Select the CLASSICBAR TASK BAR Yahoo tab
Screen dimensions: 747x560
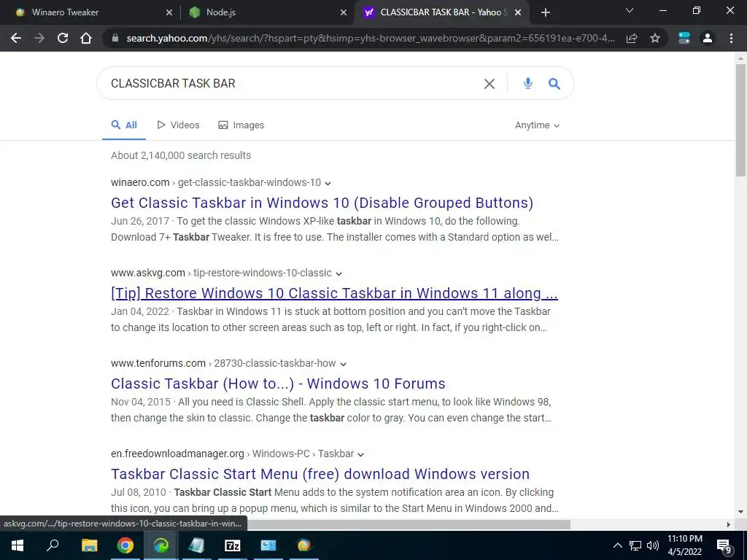pyautogui.click(x=441, y=12)
